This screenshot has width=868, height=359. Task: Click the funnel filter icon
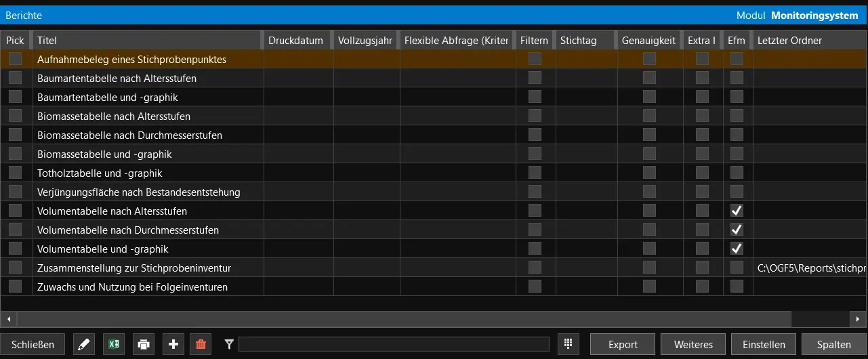(229, 345)
